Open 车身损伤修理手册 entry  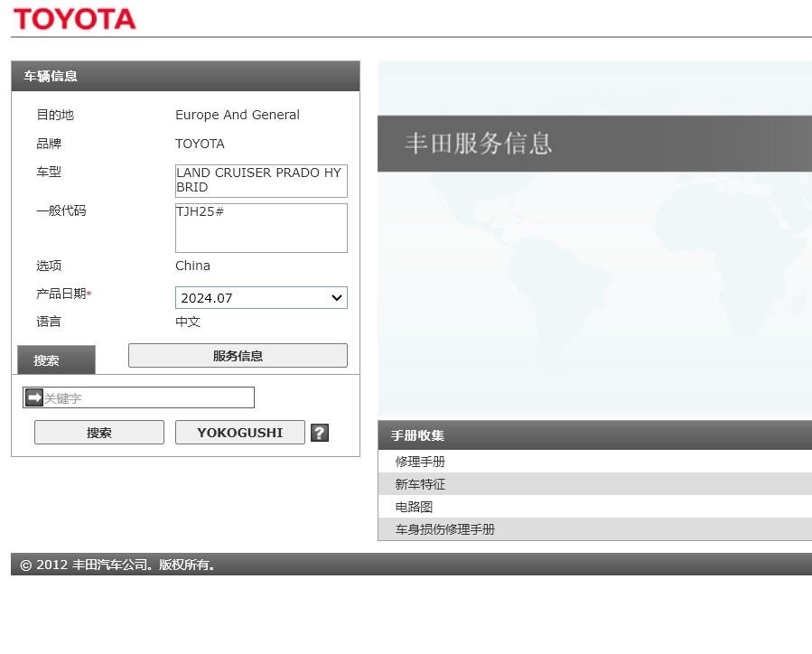[x=444, y=529]
